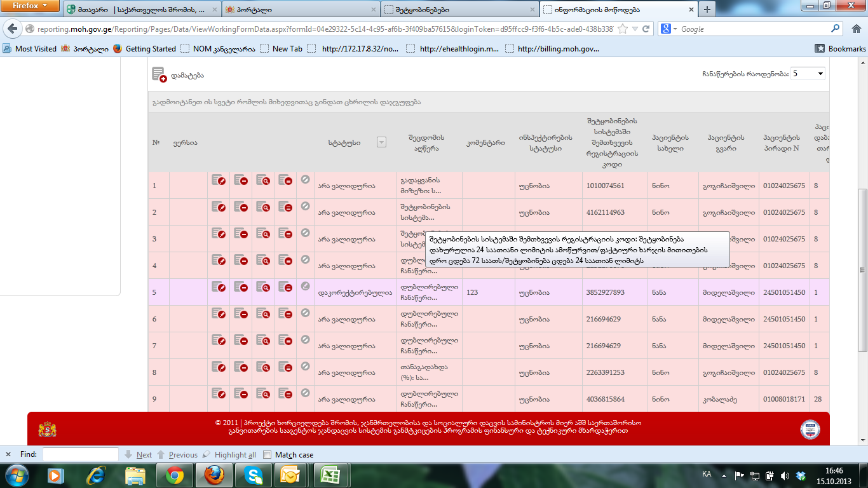Click the grey corrected-status icon in row 5
868x488 pixels.
(305, 287)
